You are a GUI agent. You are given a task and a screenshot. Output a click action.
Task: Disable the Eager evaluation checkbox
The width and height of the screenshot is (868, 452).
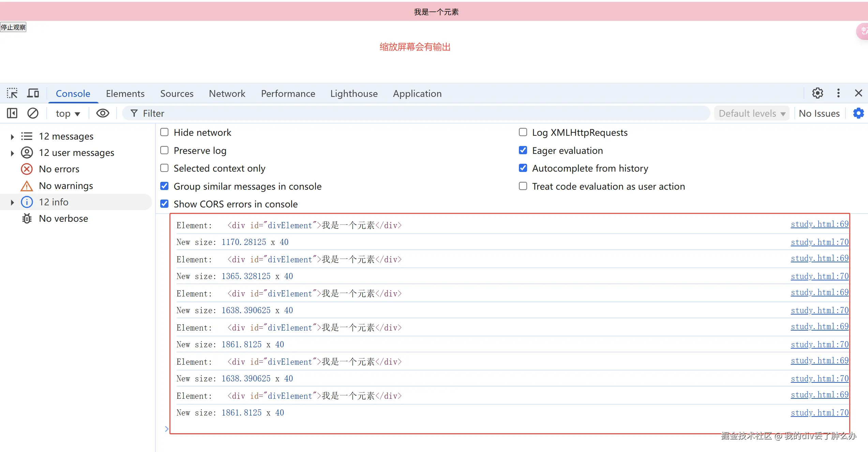click(x=523, y=150)
